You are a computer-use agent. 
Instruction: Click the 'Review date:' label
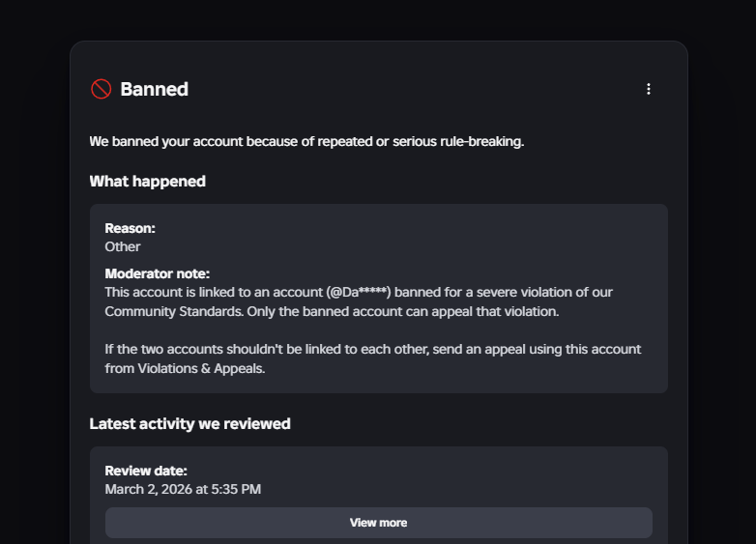click(146, 471)
